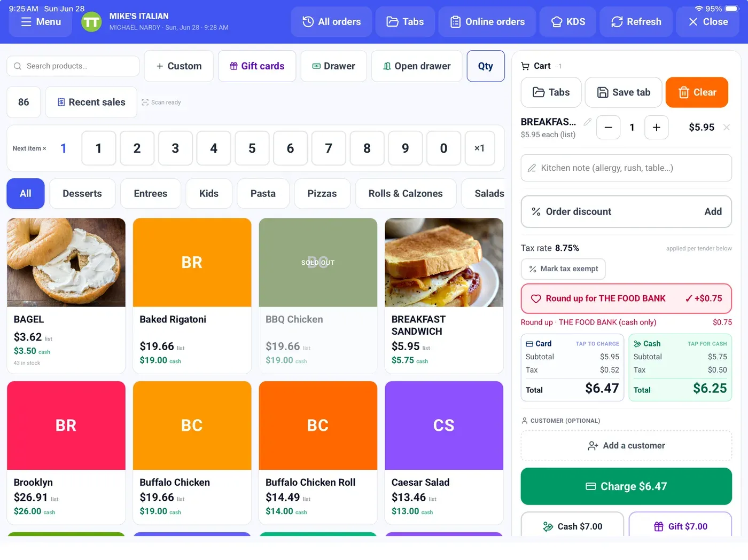View Recent sales
Image resolution: width=748 pixels, height=560 pixels.
pos(91,102)
